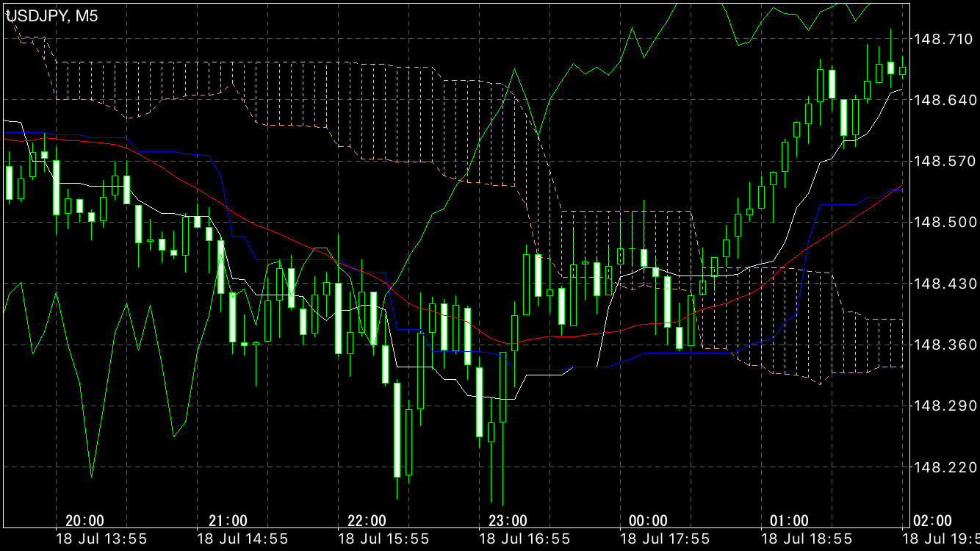Select the 20:00 time marker
Screen dimensions: 980x551
coord(84,521)
